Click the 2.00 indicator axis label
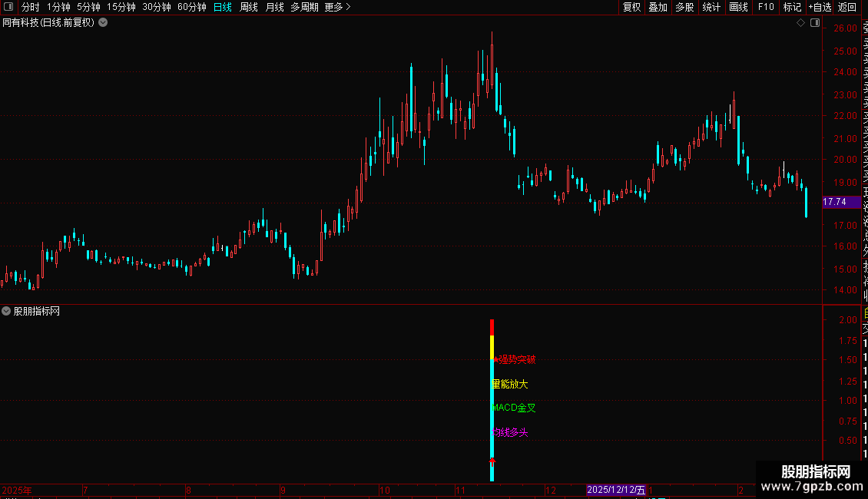 click(848, 320)
